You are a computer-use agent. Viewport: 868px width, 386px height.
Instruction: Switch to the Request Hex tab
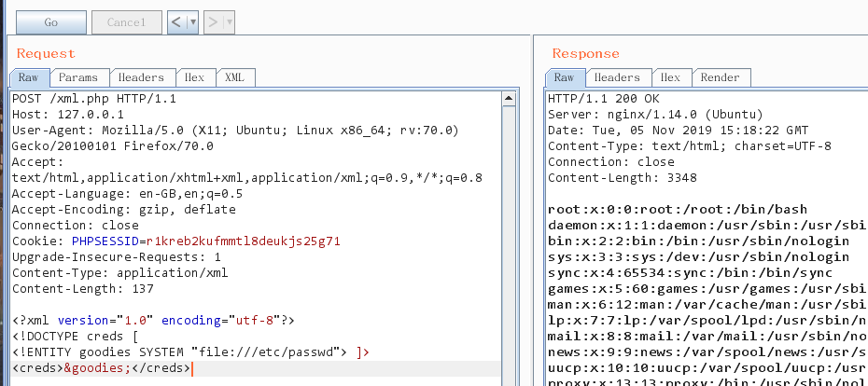[x=194, y=77]
